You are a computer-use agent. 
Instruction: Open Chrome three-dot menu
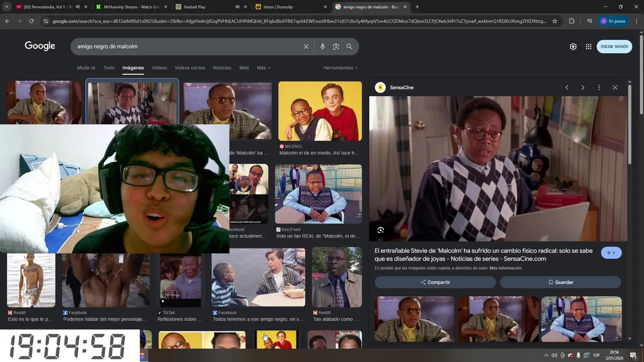pyautogui.click(x=636, y=21)
